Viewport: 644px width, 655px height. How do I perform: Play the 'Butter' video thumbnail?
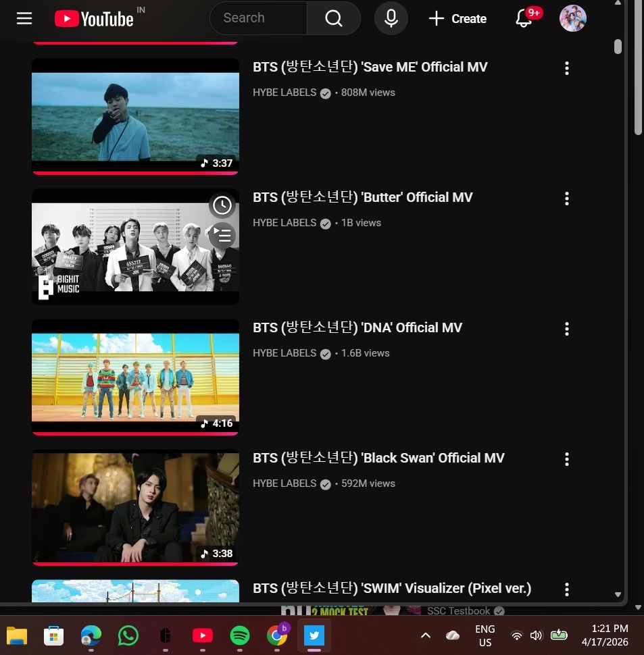coord(135,247)
